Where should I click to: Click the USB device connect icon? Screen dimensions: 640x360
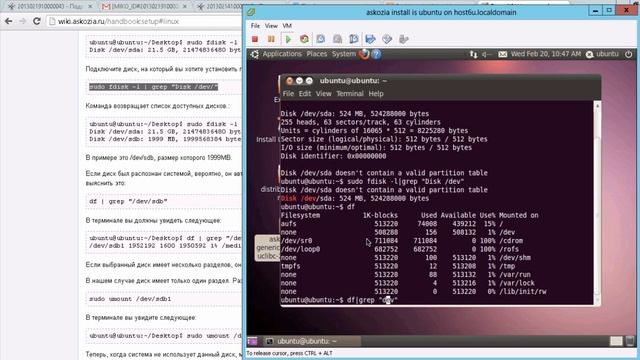coord(404,39)
